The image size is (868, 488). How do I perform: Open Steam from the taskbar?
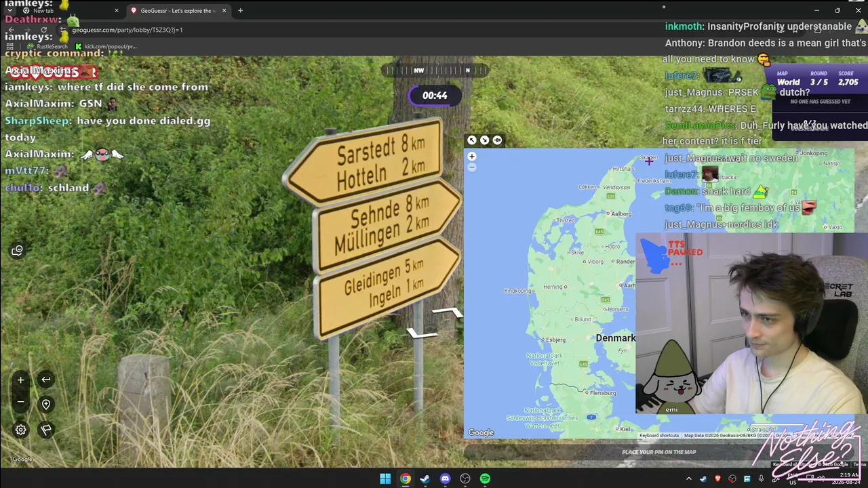[x=425, y=479]
